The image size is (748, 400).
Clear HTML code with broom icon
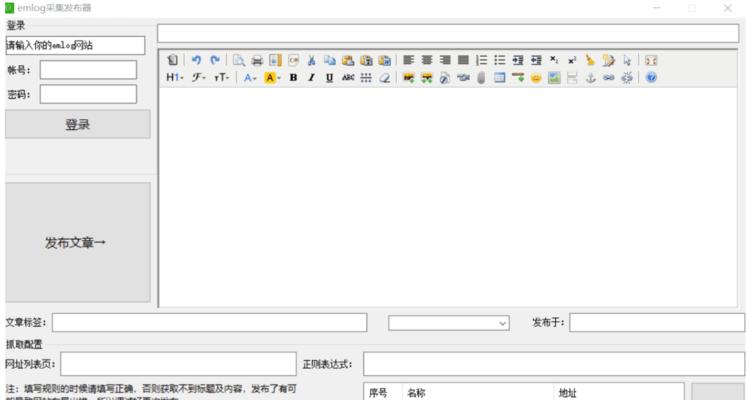pyautogui.click(x=590, y=60)
